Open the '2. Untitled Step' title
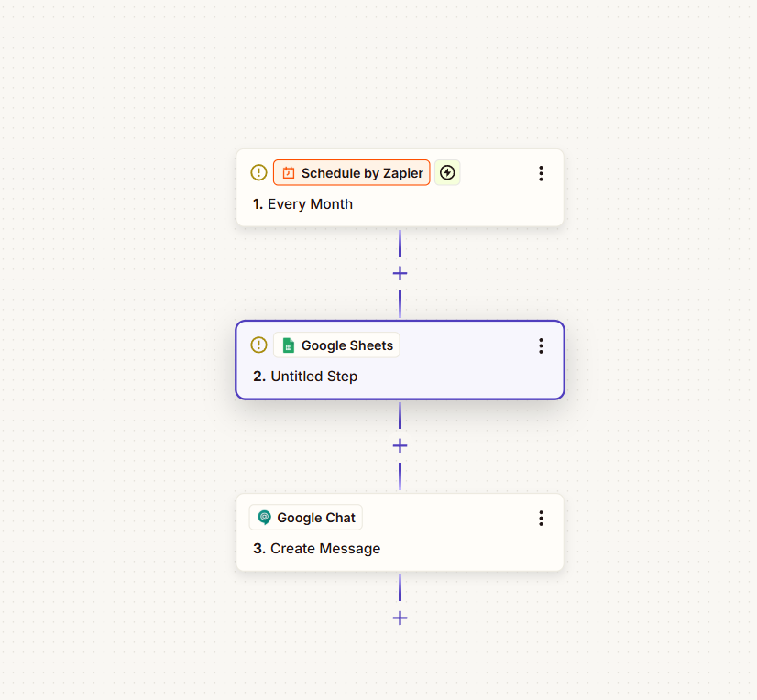The width and height of the screenshot is (757, 700). pos(305,376)
